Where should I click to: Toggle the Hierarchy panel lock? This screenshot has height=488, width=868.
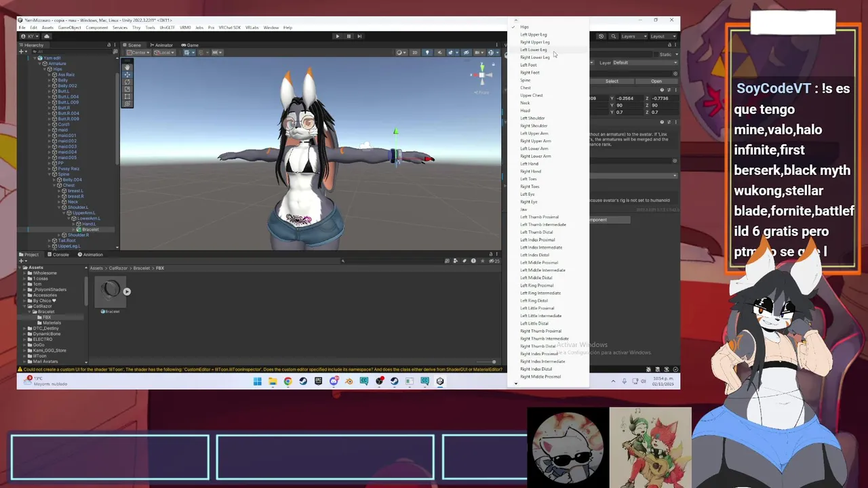point(108,45)
